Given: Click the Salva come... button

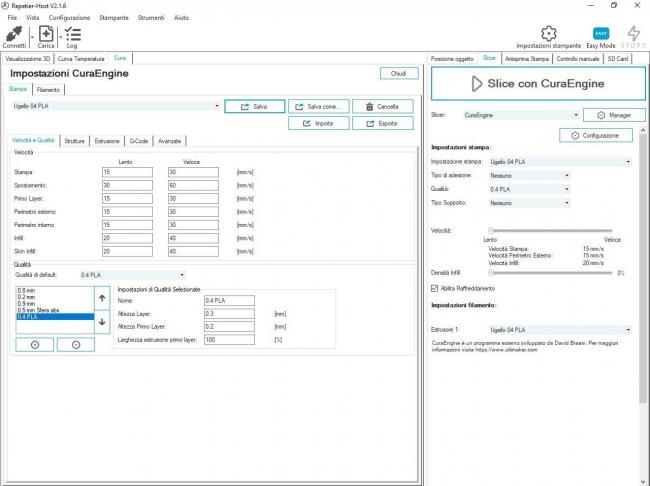Looking at the screenshot, I should click(319, 106).
